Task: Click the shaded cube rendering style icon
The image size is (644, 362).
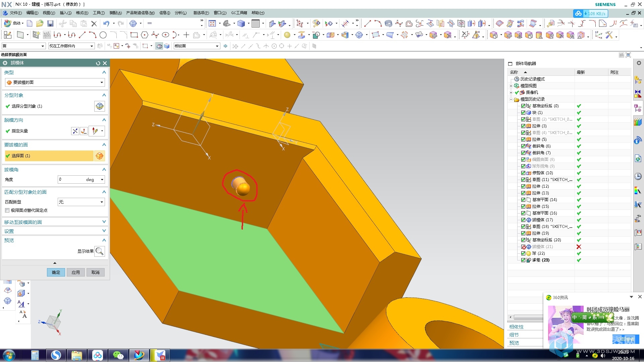Action: tap(241, 23)
